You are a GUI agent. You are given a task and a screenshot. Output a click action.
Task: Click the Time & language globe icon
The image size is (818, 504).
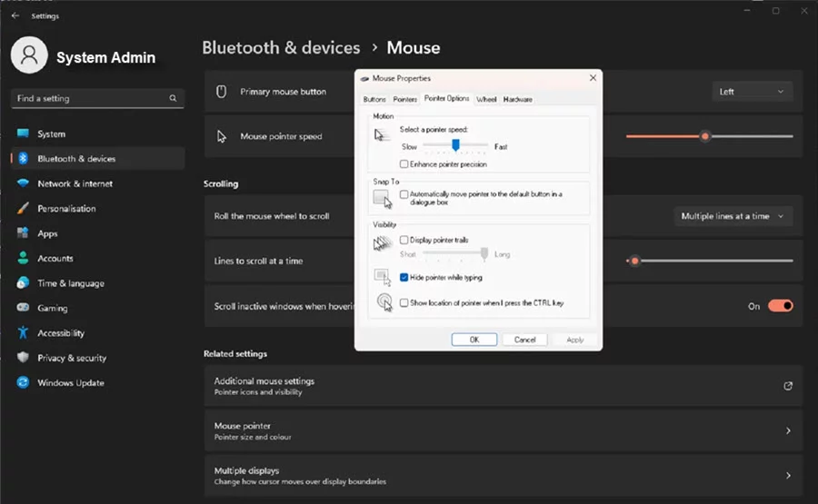pyautogui.click(x=23, y=283)
